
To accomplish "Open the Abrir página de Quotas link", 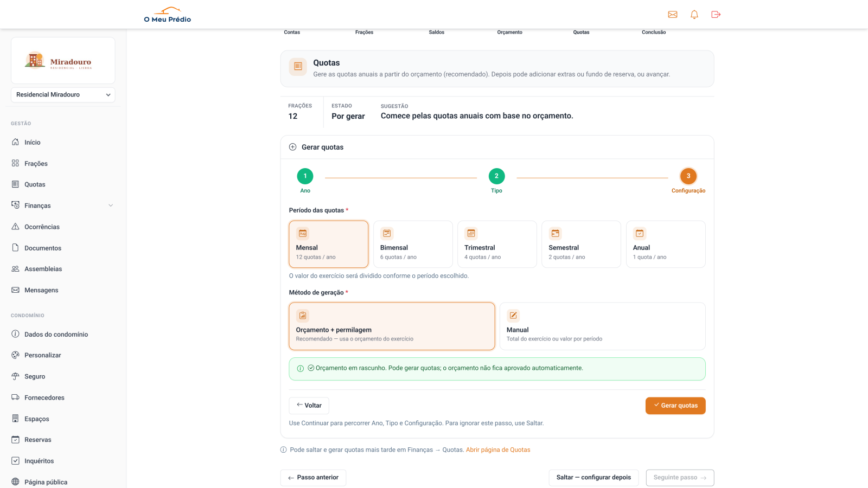I will [498, 450].
